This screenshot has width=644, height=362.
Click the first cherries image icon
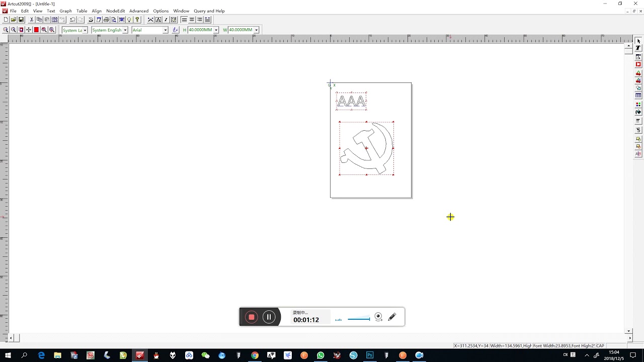click(x=638, y=73)
